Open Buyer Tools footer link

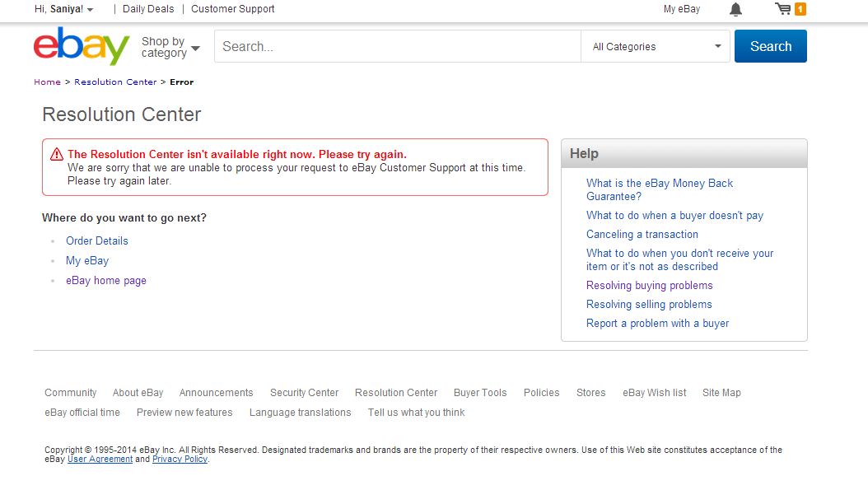(480, 393)
